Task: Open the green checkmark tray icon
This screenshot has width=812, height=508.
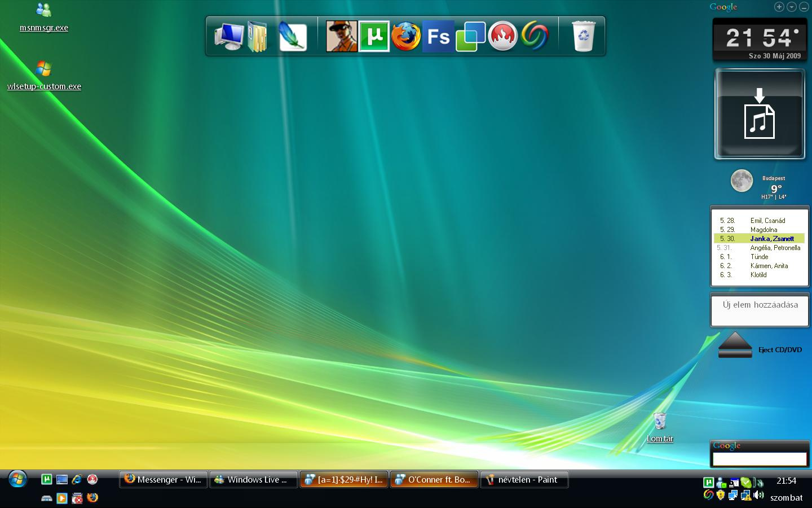Action: 746,483
